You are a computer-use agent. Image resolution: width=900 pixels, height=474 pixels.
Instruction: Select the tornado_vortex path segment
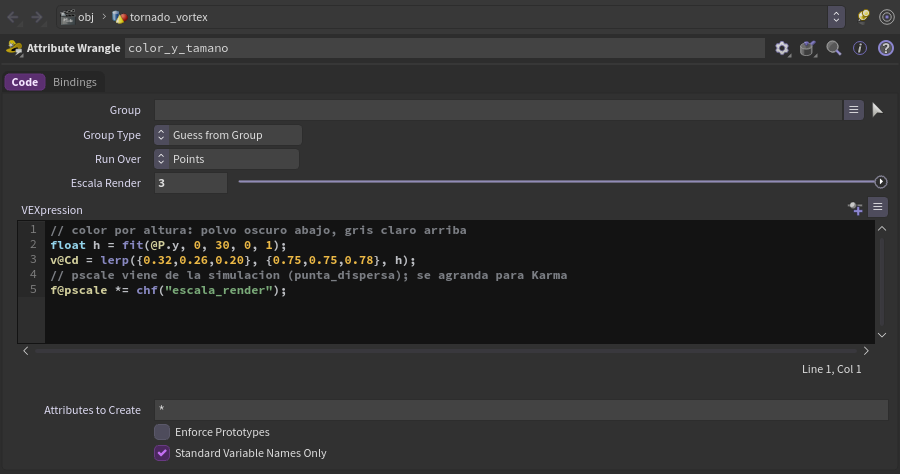tap(160, 17)
